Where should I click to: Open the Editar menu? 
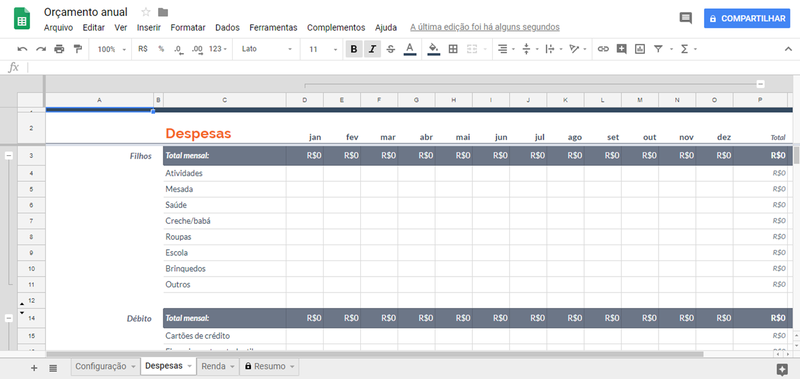click(x=93, y=28)
